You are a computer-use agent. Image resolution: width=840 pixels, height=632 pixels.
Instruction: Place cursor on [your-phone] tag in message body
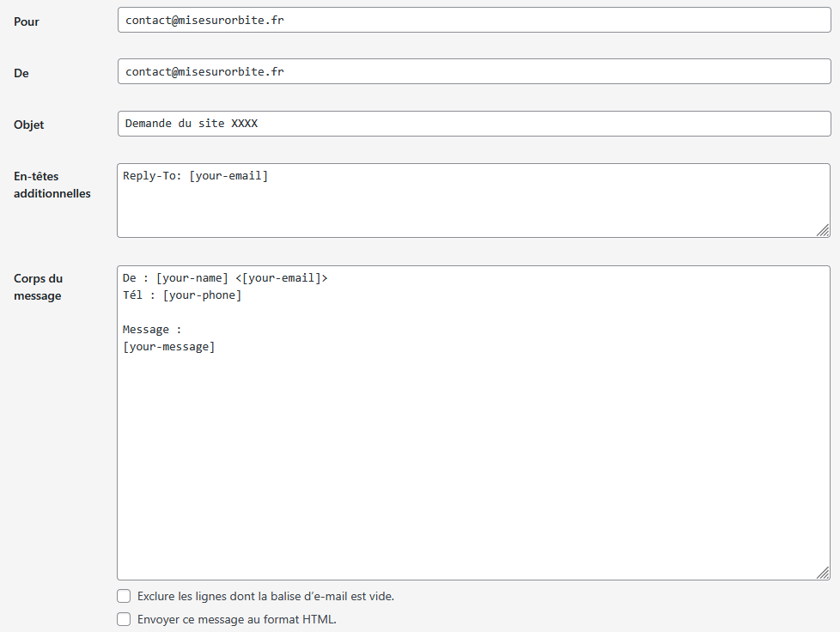click(x=202, y=295)
